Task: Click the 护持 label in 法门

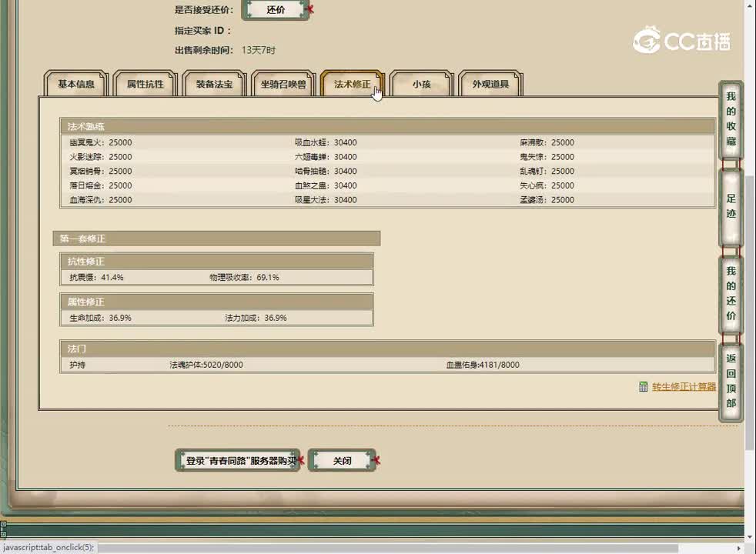Action: point(77,365)
